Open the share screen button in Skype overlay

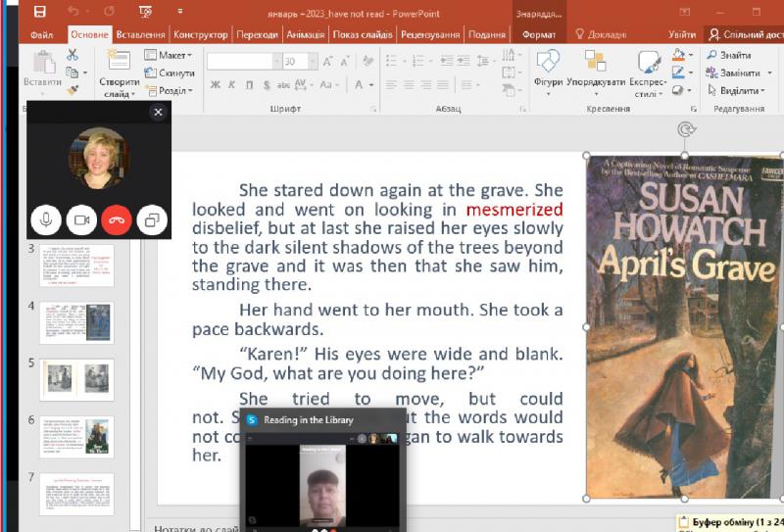pos(152,220)
